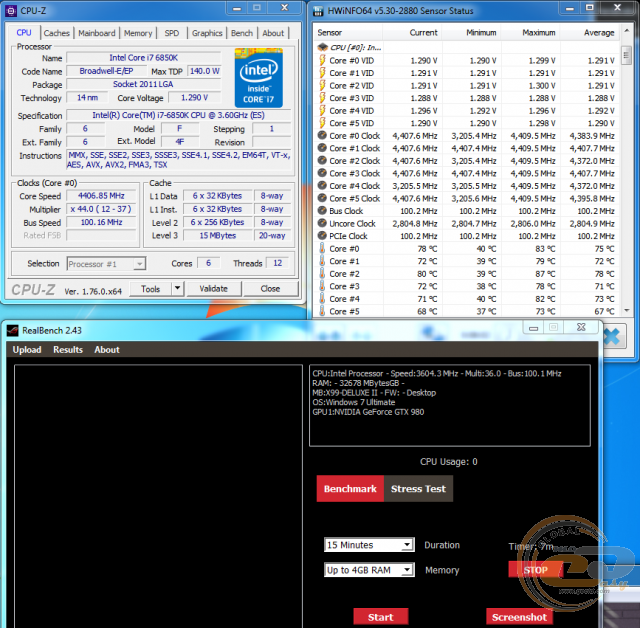The height and width of the screenshot is (628, 640).
Task: Click the Current column header
Action: (x=413, y=33)
